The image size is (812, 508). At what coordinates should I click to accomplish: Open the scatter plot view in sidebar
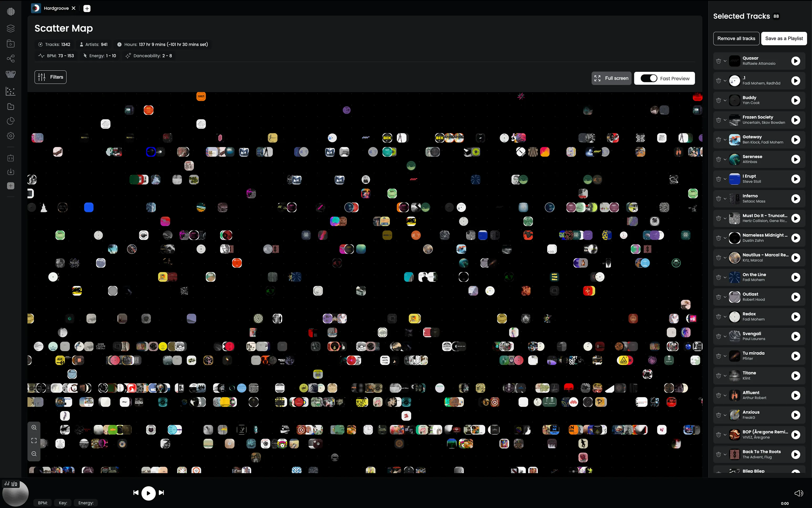click(x=11, y=91)
